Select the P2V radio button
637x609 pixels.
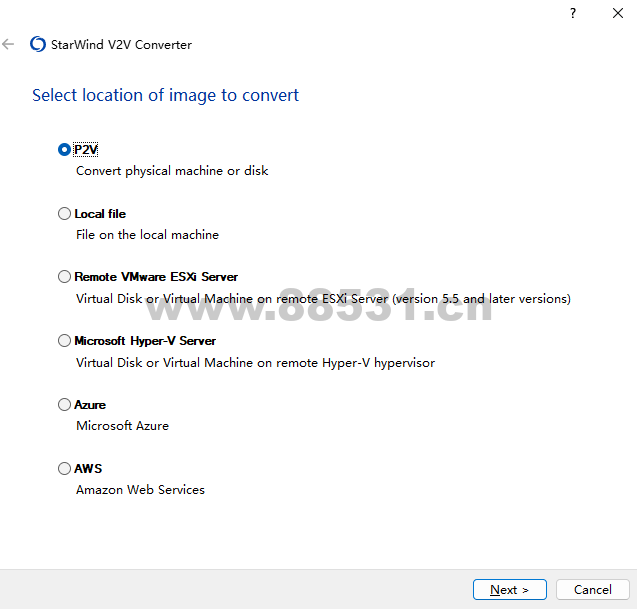point(65,149)
